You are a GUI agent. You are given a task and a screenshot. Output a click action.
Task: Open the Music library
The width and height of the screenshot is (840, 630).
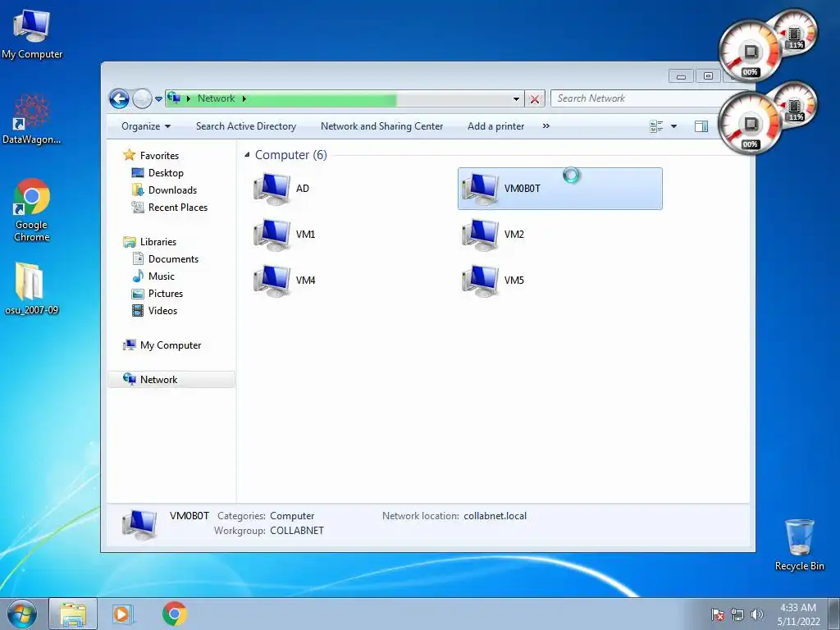[162, 276]
